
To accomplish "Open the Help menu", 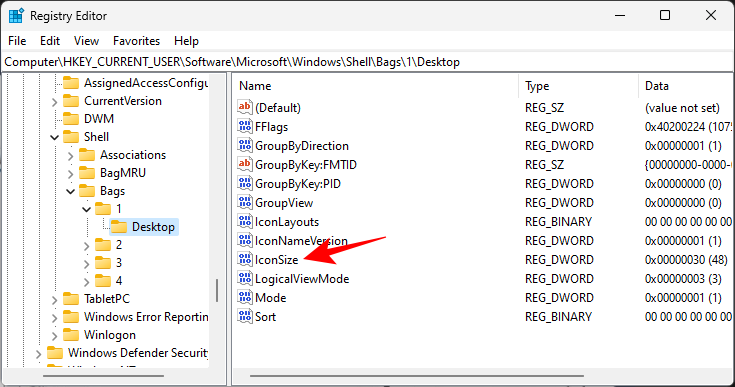I will 186,41.
